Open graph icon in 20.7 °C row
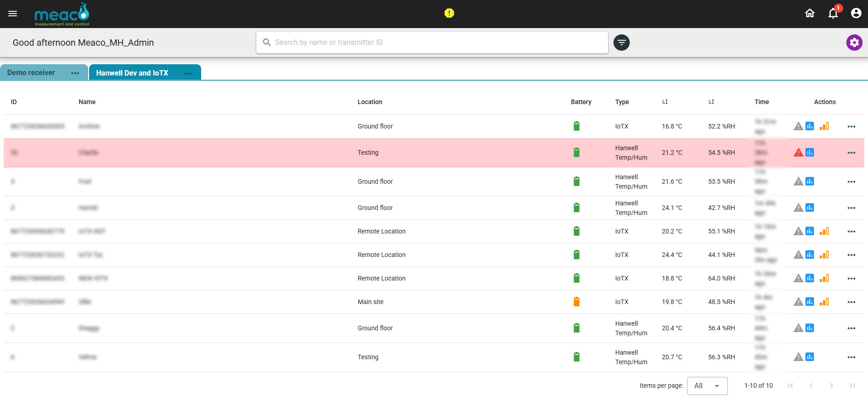This screenshot has height=409, width=868. pos(810,357)
